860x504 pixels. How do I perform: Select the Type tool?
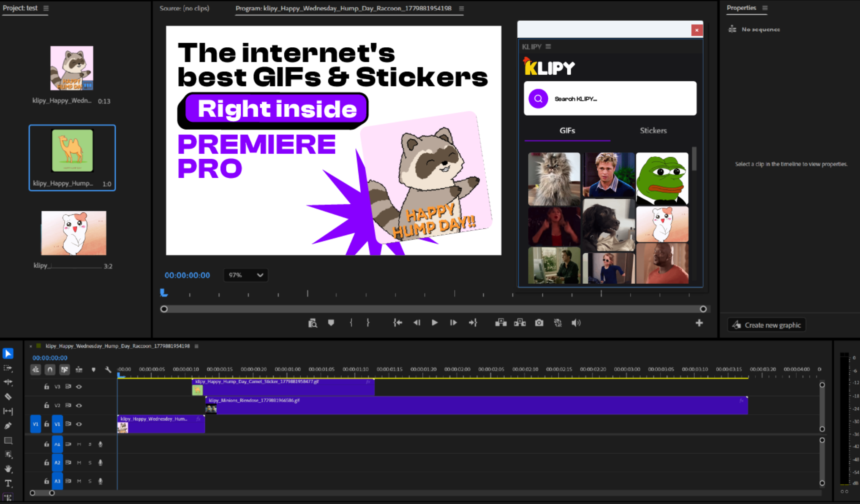(x=8, y=483)
